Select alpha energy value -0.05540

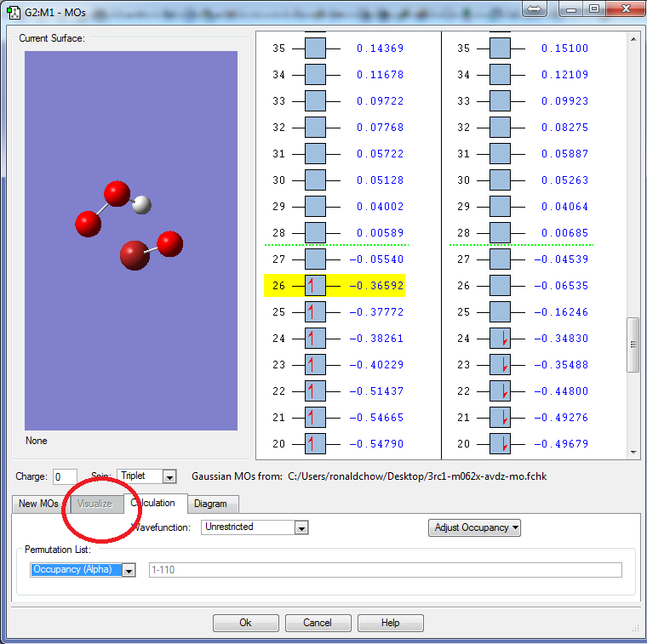tap(376, 259)
